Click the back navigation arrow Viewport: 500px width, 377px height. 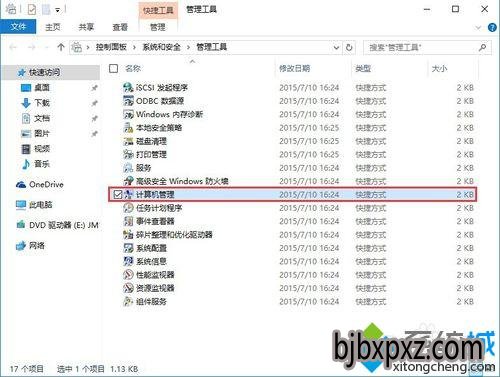pyautogui.click(x=13, y=47)
